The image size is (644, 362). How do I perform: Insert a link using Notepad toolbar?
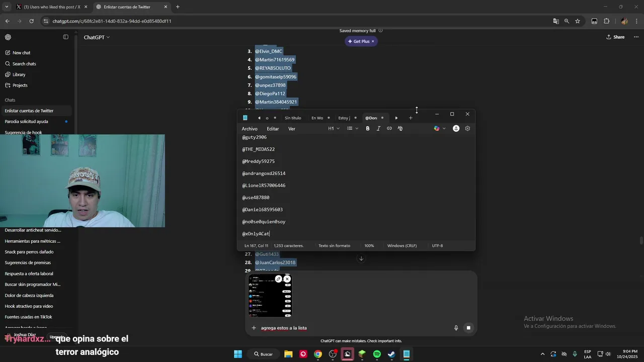pos(389,129)
